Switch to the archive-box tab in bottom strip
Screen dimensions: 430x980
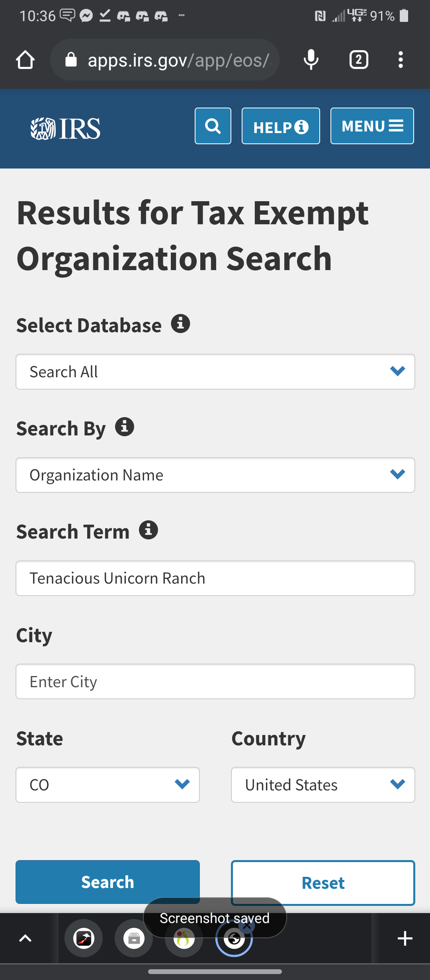pos(134,939)
